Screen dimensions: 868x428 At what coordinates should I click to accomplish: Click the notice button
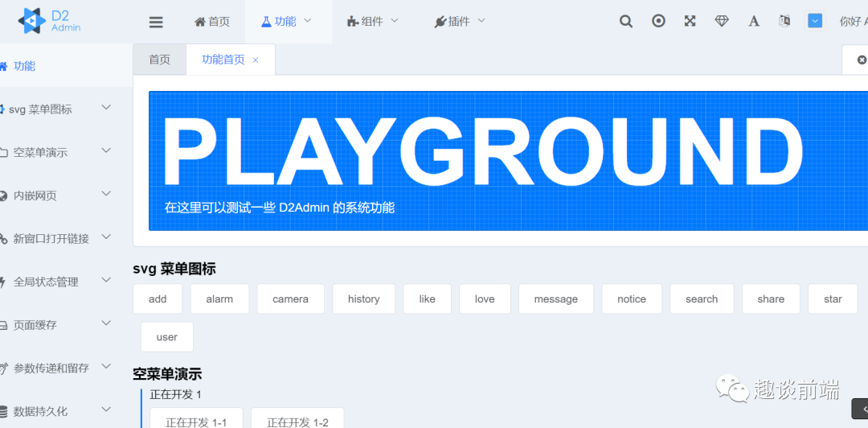tap(632, 298)
